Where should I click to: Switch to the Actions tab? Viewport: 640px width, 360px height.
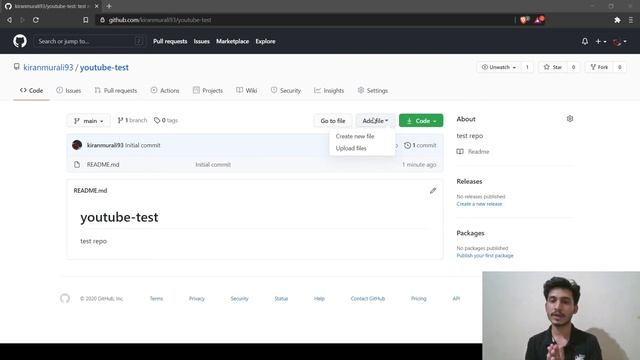coord(165,90)
